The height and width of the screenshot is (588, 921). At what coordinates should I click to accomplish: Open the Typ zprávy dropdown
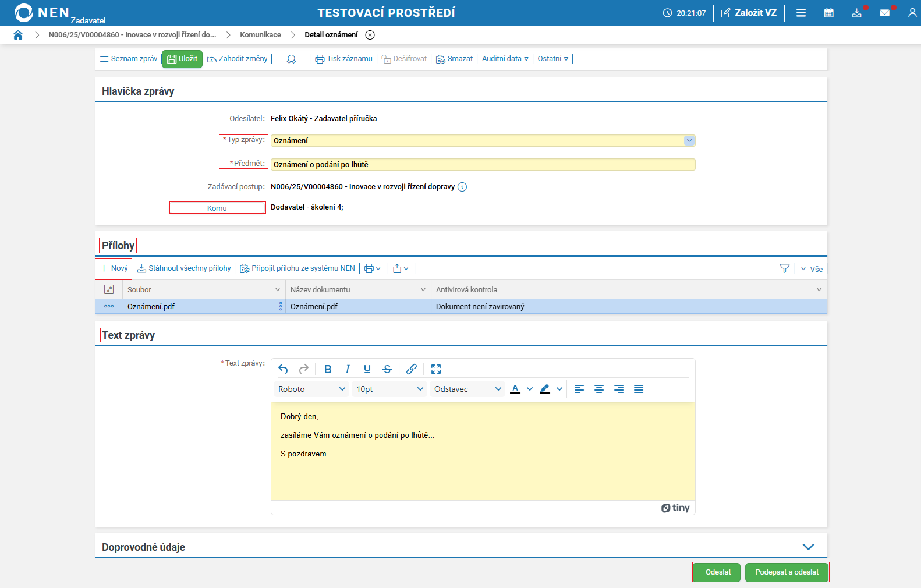pos(689,141)
